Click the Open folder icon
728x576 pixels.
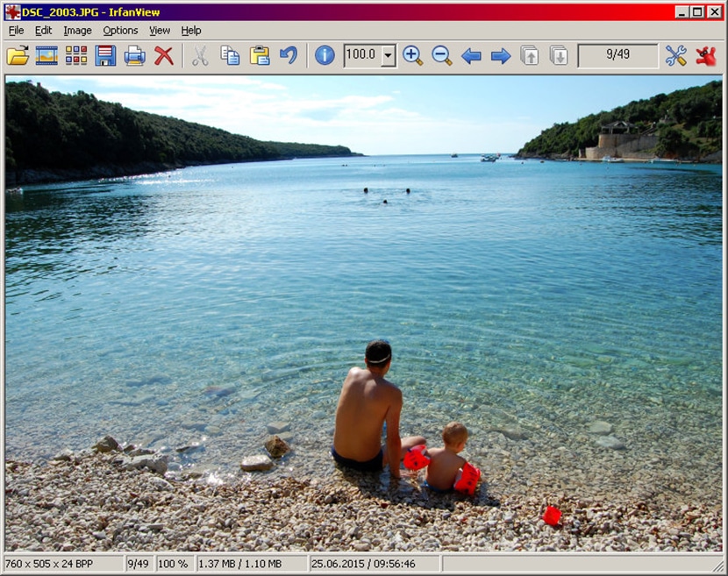coord(18,56)
